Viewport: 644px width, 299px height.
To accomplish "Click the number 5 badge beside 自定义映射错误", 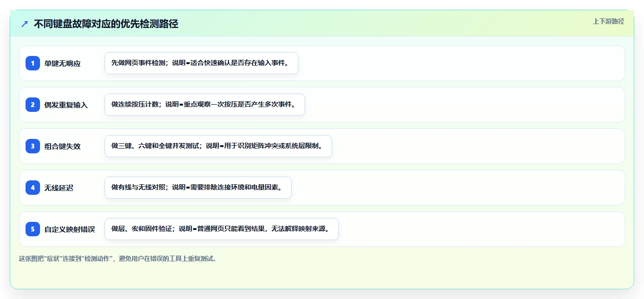I will point(33,229).
